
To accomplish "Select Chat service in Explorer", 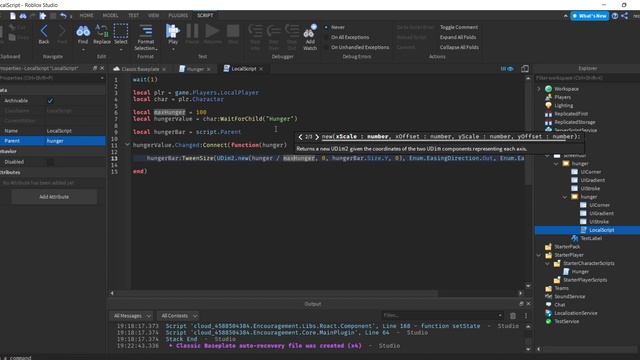I will (560, 304).
